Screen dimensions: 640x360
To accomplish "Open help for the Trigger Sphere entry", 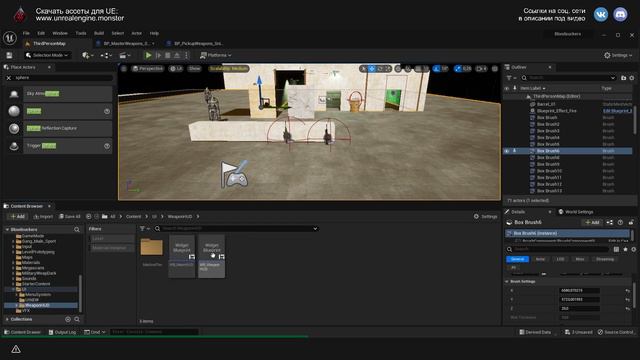I will click(107, 146).
